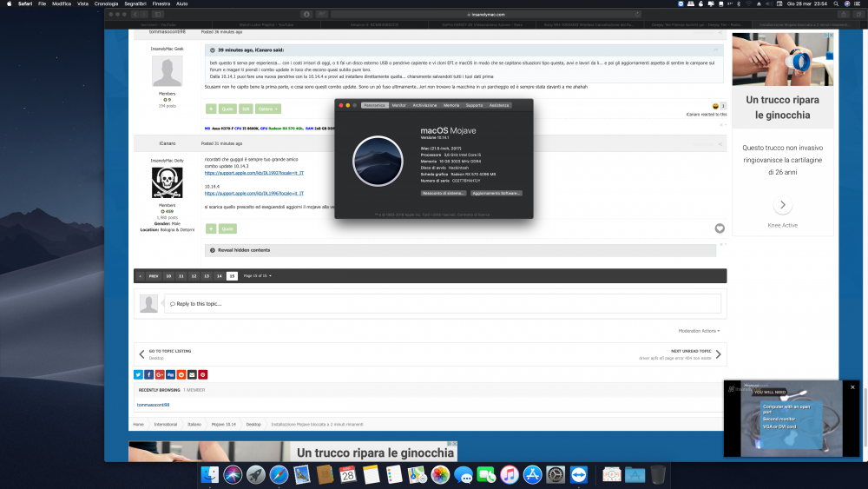Open Reminders list app in dock
This screenshot has width=868, height=489.
click(x=394, y=474)
